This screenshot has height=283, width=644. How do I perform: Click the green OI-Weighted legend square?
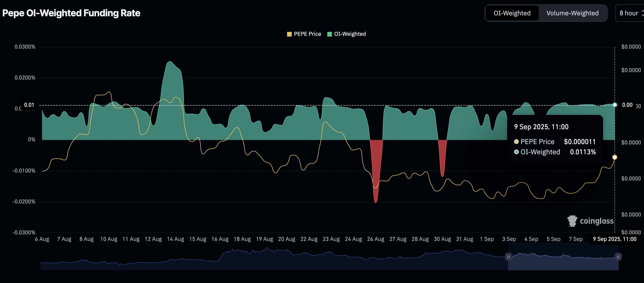[x=330, y=34]
